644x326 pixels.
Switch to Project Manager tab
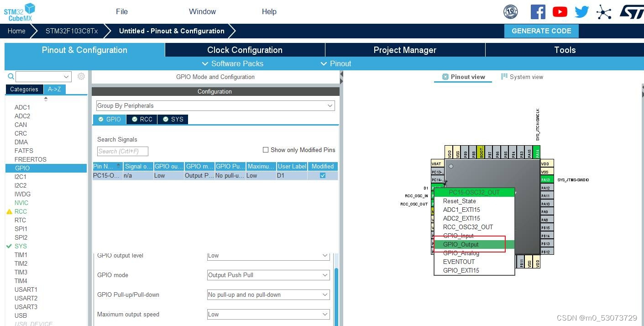pos(405,50)
